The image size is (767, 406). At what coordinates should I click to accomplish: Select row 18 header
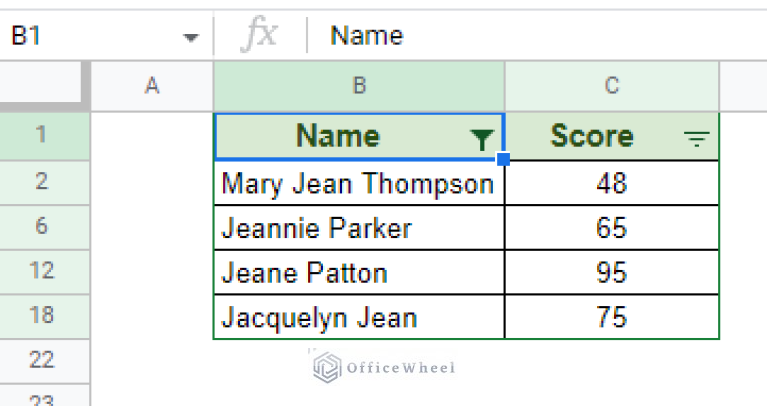pyautogui.click(x=41, y=317)
